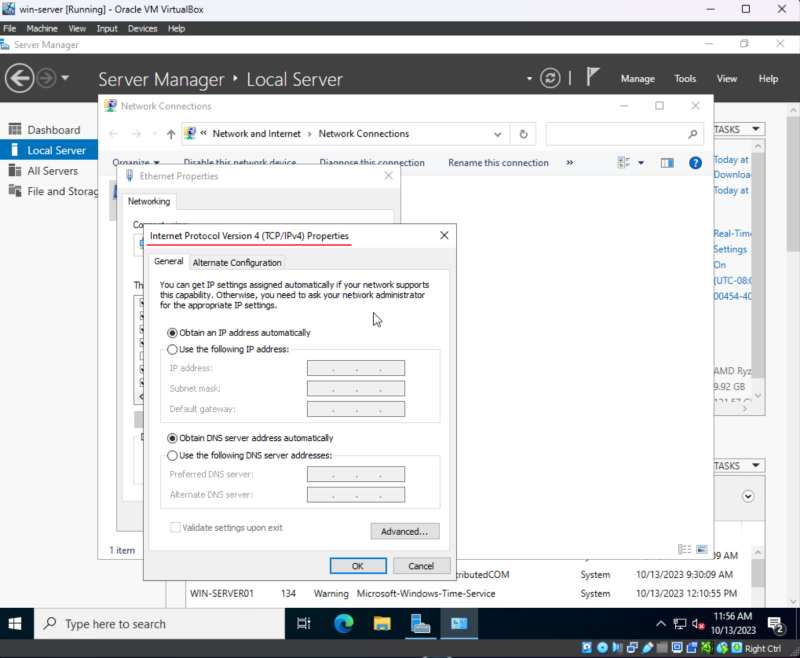Refresh the Network Connections address bar
800x658 pixels.
coord(523,134)
